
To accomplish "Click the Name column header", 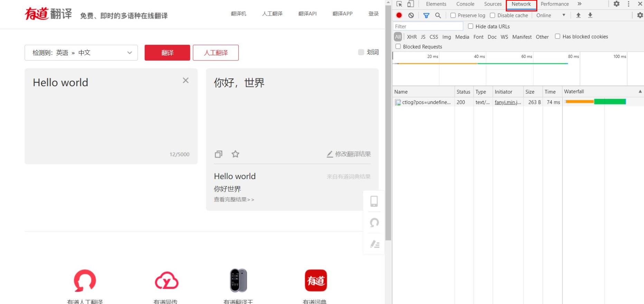I will point(424,92).
